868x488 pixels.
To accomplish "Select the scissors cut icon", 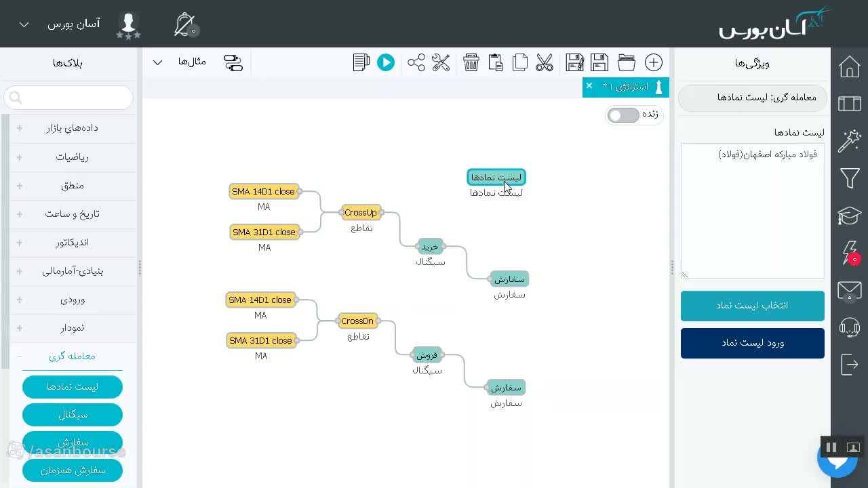I will click(545, 62).
